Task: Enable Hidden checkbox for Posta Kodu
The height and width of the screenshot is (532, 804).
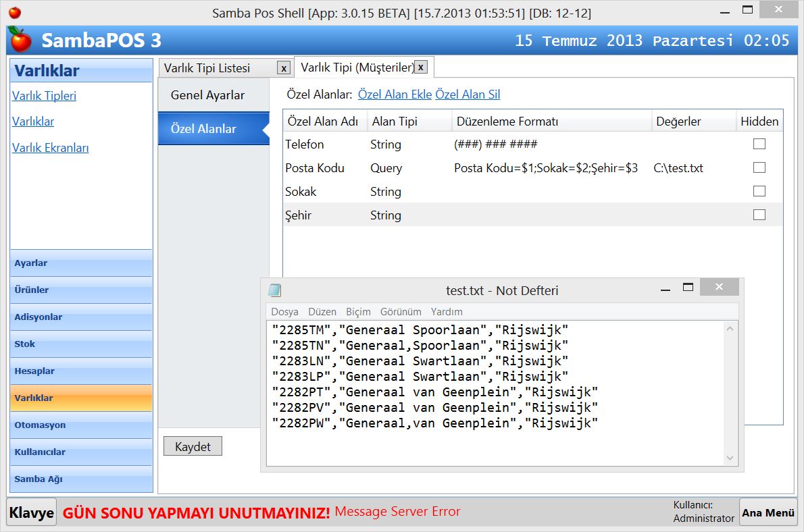Action: click(759, 167)
